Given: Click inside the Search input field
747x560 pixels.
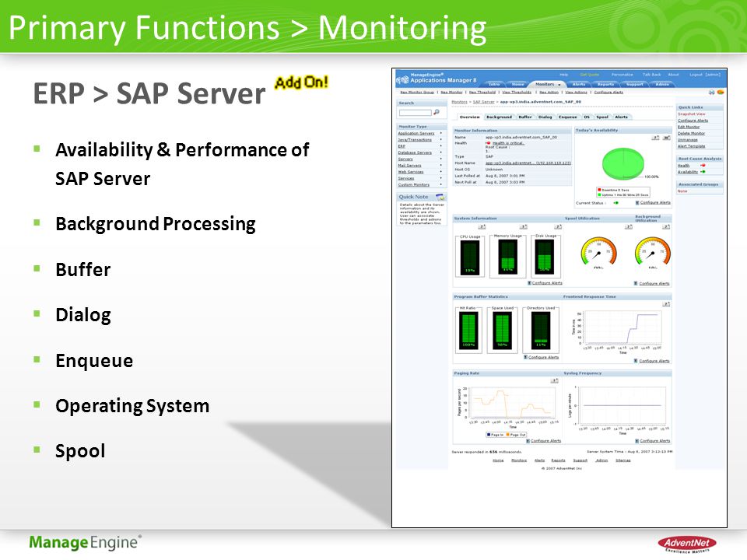Looking at the screenshot, I should 415,112.
